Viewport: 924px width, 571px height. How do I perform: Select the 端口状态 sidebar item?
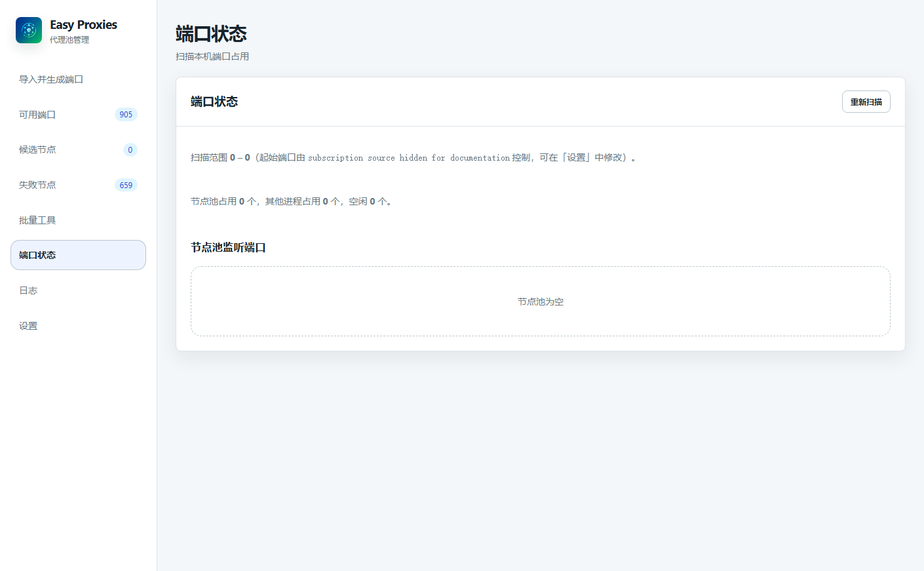78,255
